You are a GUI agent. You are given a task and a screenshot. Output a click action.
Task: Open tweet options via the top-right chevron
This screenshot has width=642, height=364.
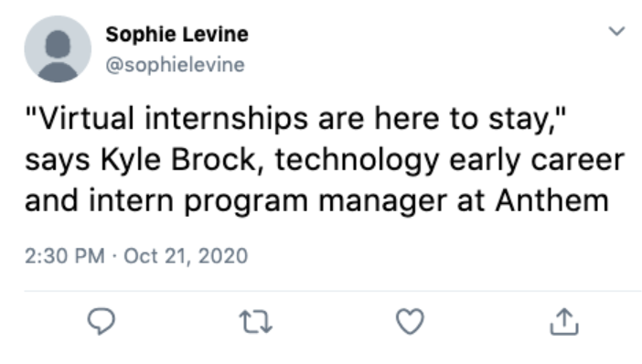(616, 31)
